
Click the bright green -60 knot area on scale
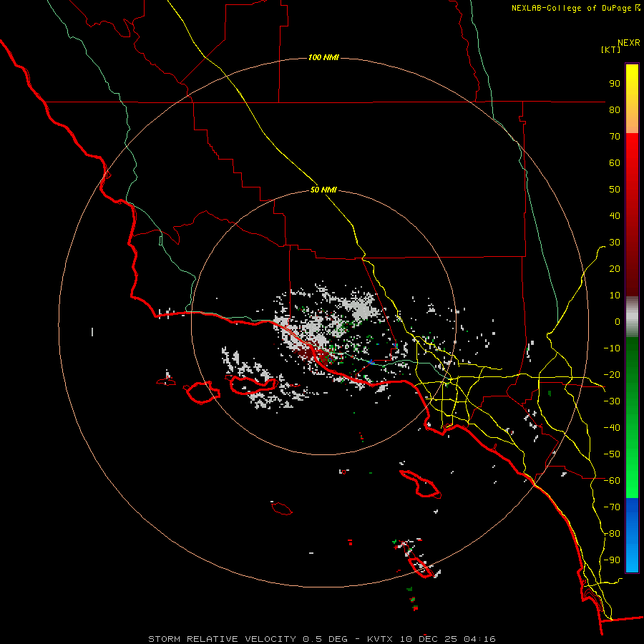tap(632, 481)
